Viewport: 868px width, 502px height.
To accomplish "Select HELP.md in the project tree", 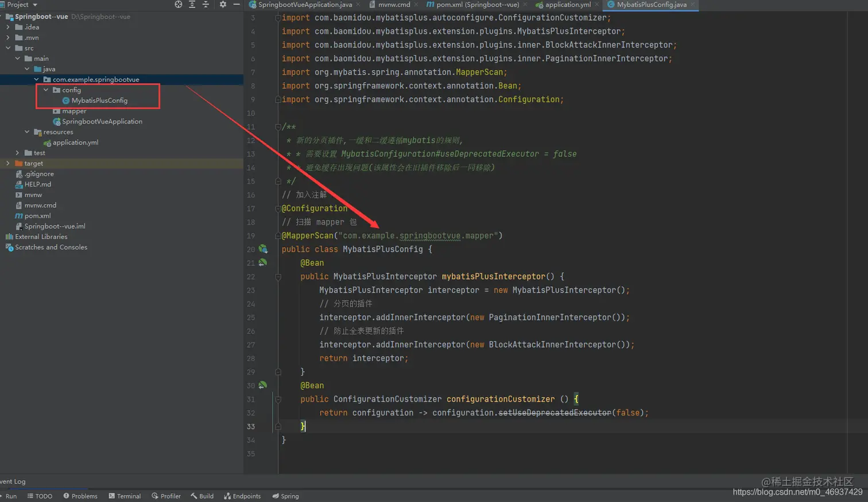I will coord(37,184).
